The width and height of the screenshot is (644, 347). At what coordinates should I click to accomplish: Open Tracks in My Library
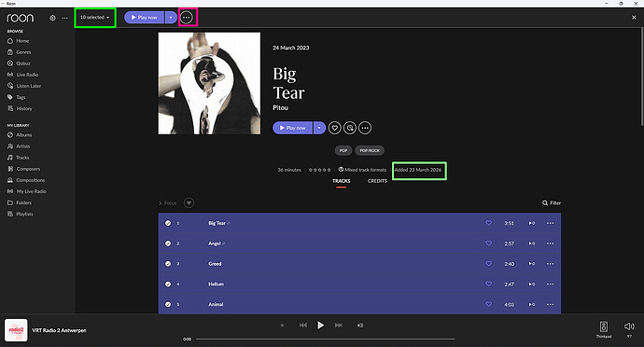click(x=19, y=158)
